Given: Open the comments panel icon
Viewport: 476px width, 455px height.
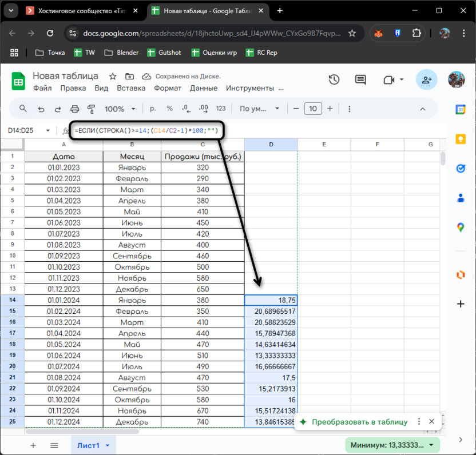Looking at the screenshot, I should pos(360,80).
